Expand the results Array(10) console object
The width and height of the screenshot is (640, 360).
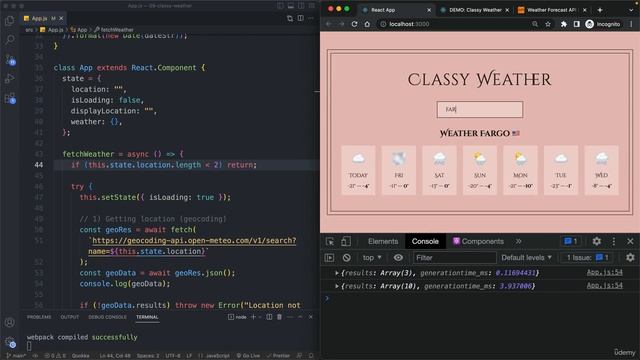click(337, 286)
